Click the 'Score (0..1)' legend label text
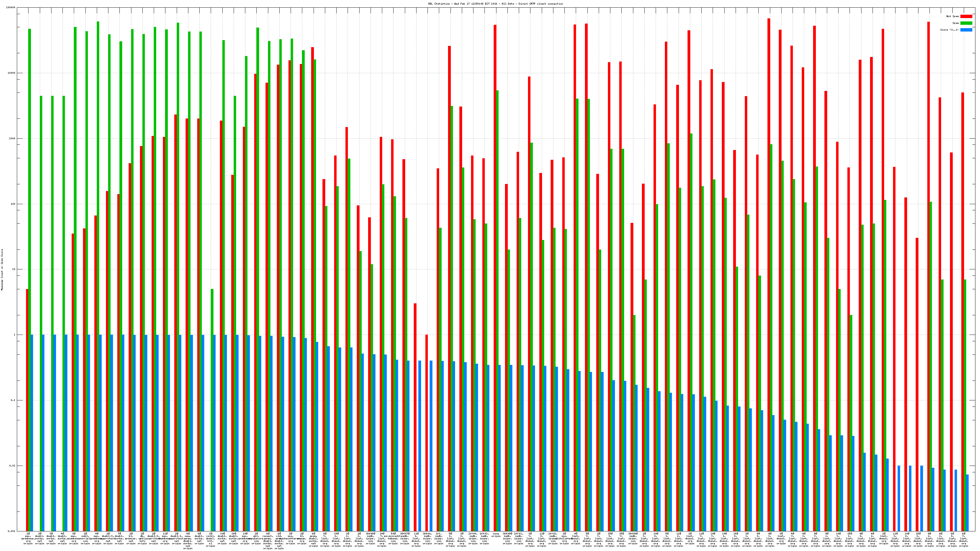Screen dimensions: 980x551 pyautogui.click(x=949, y=30)
